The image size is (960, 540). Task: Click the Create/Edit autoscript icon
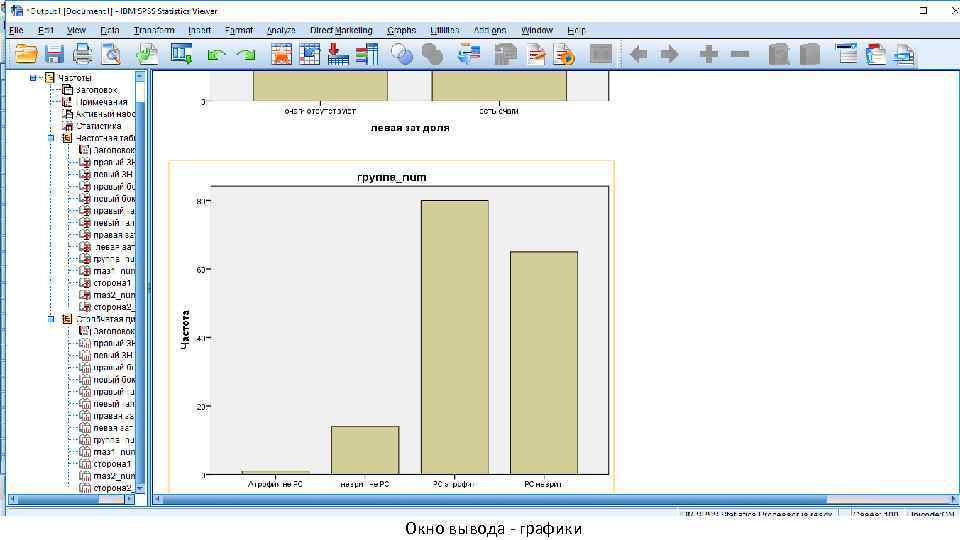(536, 54)
